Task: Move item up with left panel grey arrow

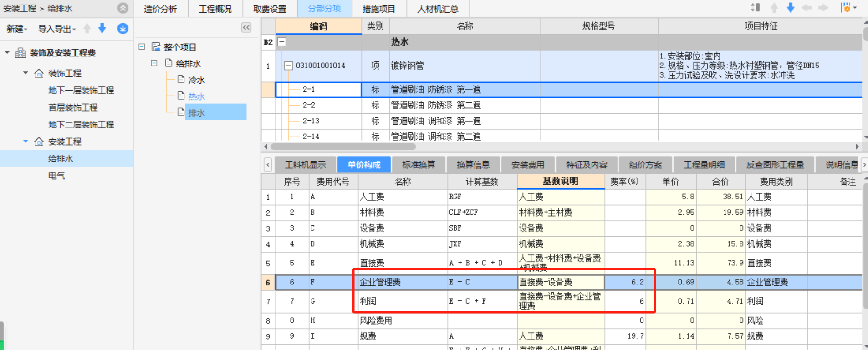Action: pyautogui.click(x=87, y=29)
